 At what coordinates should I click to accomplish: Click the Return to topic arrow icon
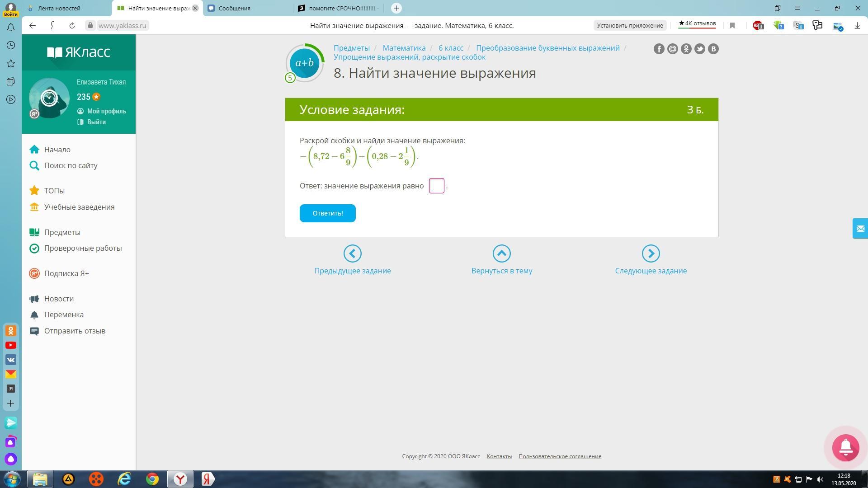tap(501, 253)
